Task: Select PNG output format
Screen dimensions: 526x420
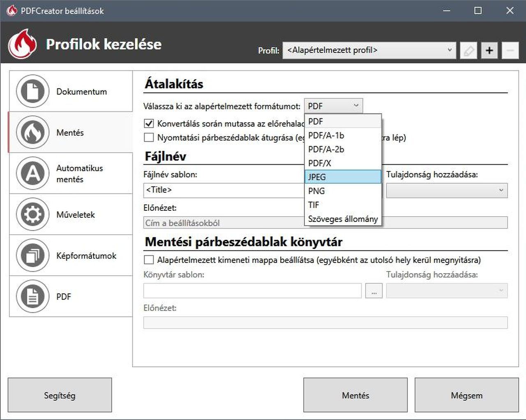Action: (343, 191)
